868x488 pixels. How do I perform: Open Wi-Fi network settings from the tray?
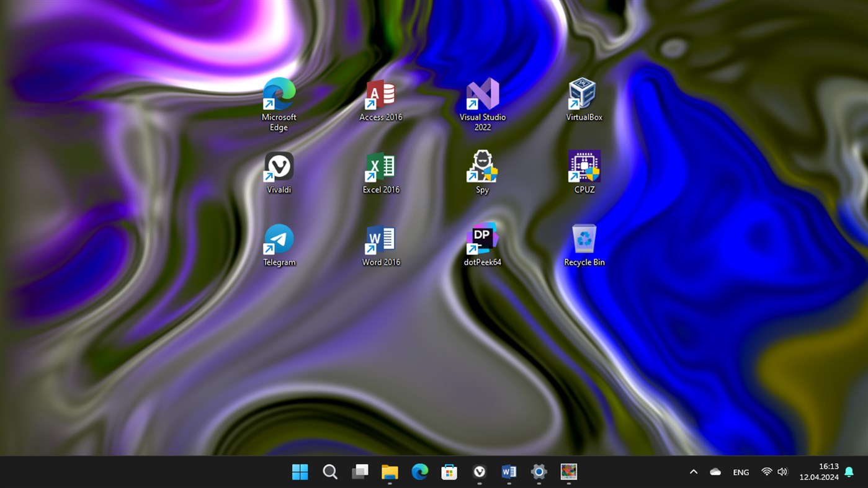click(x=766, y=472)
